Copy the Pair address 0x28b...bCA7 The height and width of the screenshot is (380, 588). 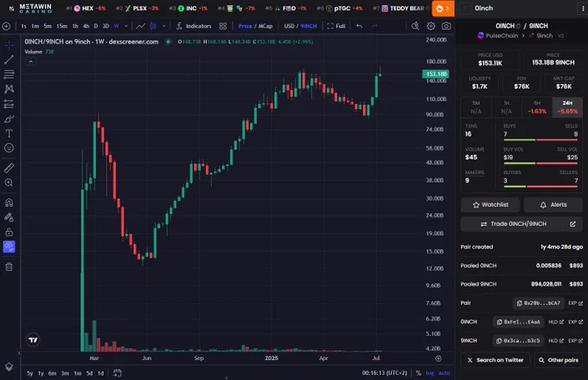(x=539, y=303)
